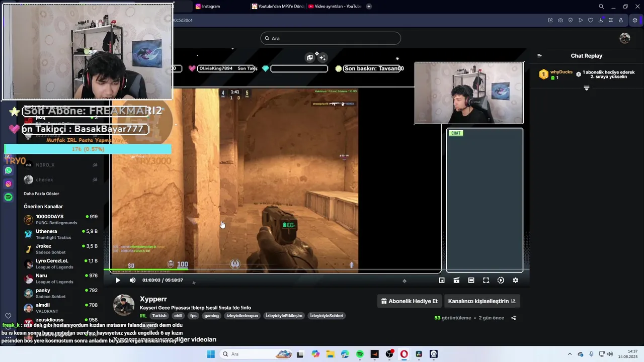Image resolution: width=644 pixels, height=362 pixels.
Task: Click the Windows taskbar search box
Action: 257,354
